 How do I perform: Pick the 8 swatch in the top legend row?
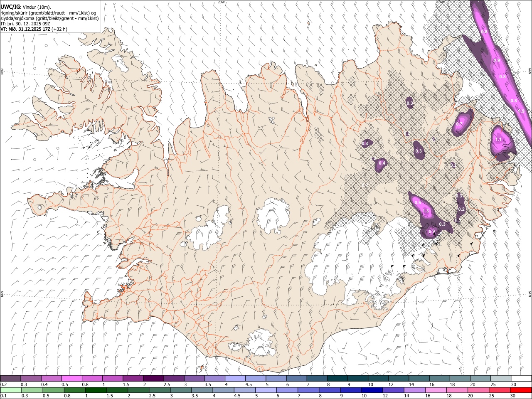(337, 378)
